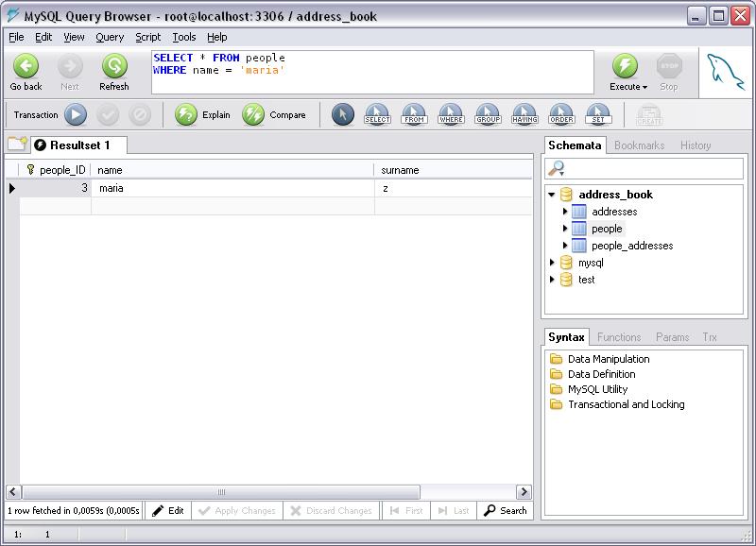Switch to the Functions tab
The width and height of the screenshot is (756, 546).
pos(619,337)
